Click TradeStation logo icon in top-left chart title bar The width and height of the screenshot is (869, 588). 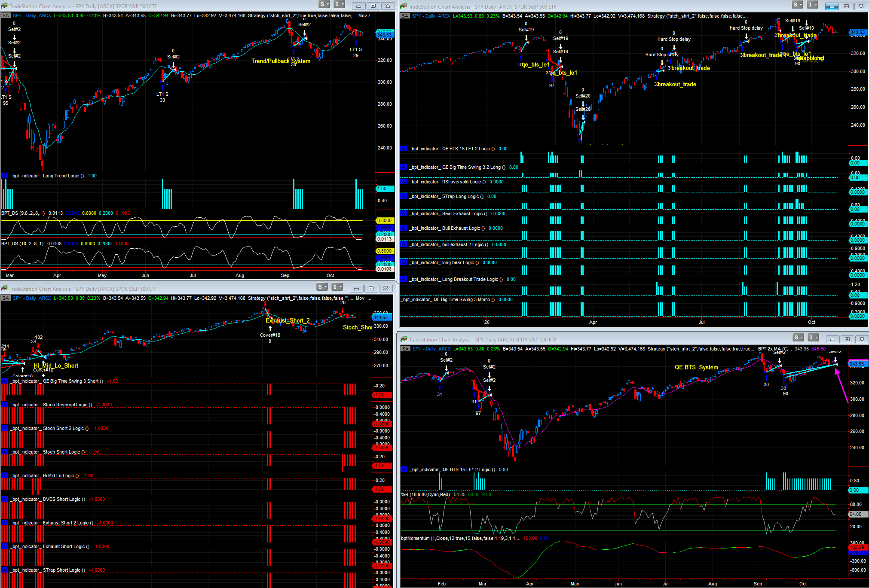[x=4, y=6]
